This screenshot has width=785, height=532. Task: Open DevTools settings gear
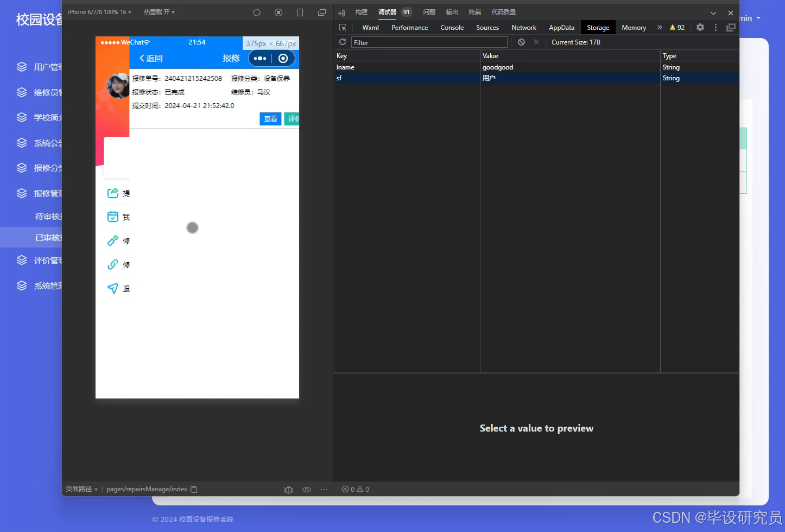pyautogui.click(x=700, y=27)
